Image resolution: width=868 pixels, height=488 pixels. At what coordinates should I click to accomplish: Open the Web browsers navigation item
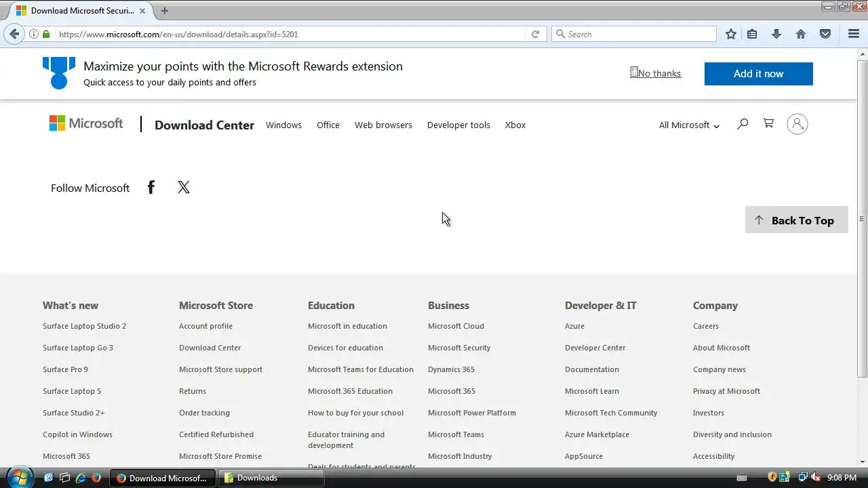[x=383, y=125]
